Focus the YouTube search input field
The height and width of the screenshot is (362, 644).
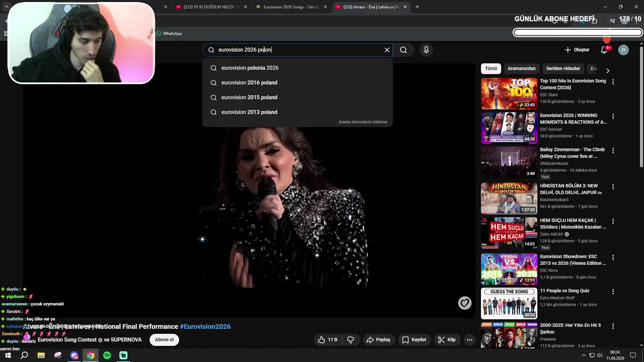point(297,50)
